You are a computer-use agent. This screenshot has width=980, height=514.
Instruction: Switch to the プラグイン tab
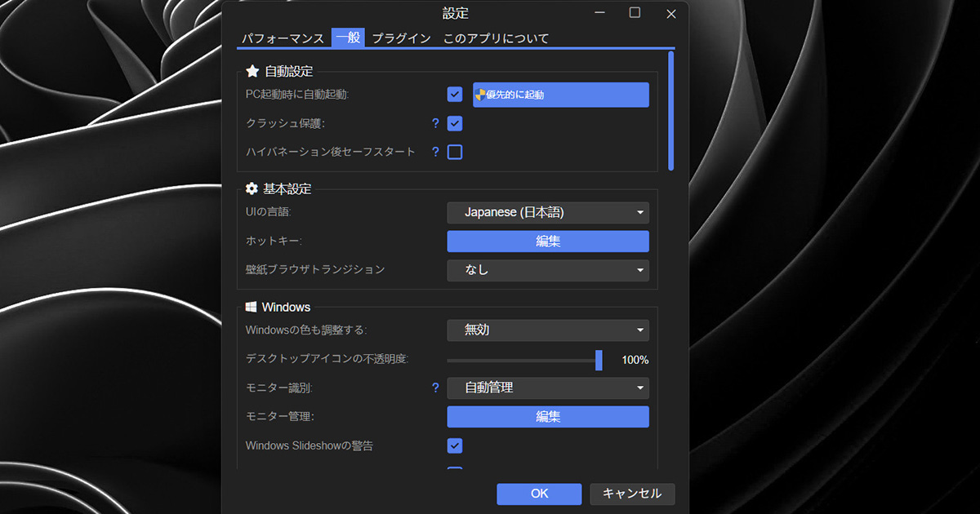click(x=401, y=38)
